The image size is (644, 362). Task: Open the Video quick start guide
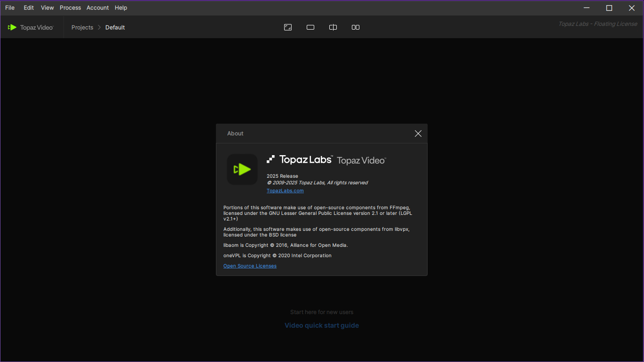tap(322, 325)
